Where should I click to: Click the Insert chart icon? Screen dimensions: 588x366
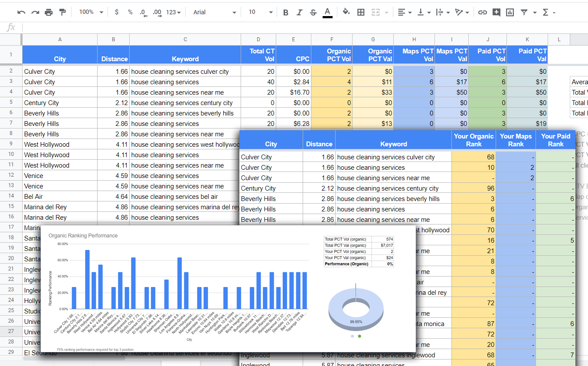coord(510,12)
